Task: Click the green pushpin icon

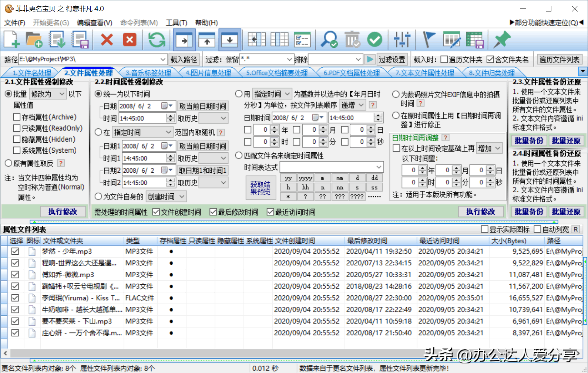Action: click(502, 40)
